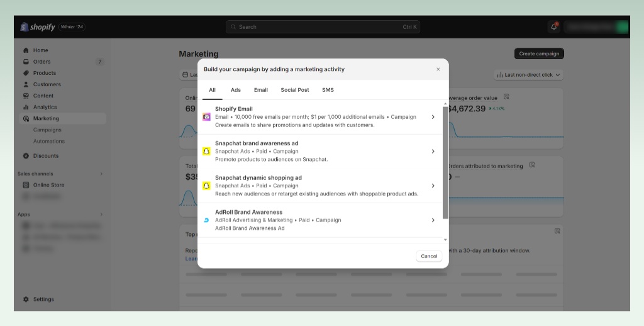Click the Winter '24 badge

click(x=72, y=26)
